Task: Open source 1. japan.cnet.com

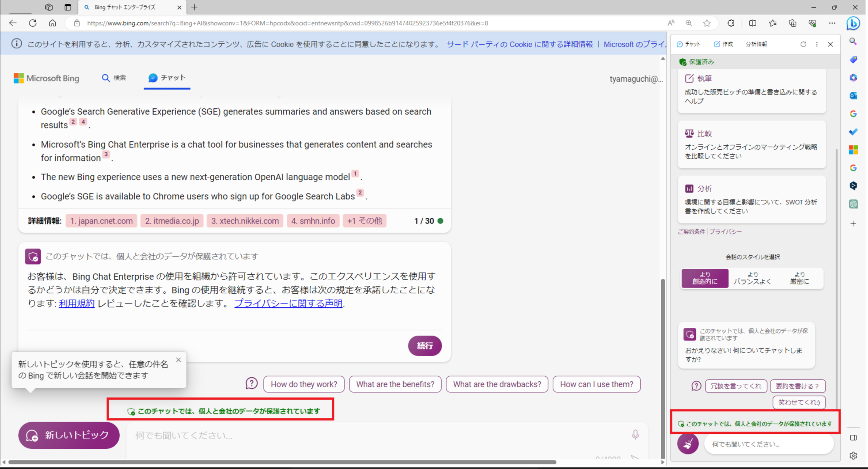Action: tap(101, 221)
